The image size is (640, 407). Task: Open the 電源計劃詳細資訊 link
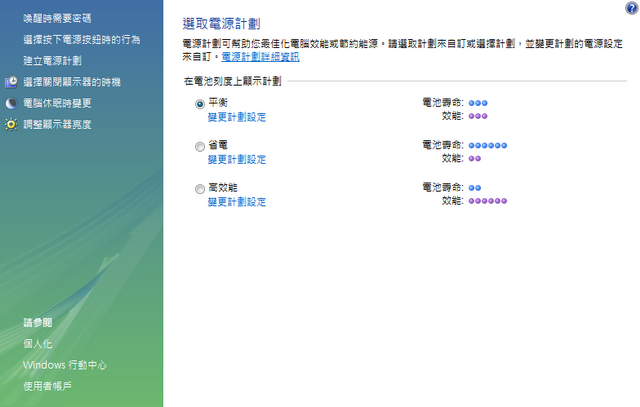tap(260, 57)
